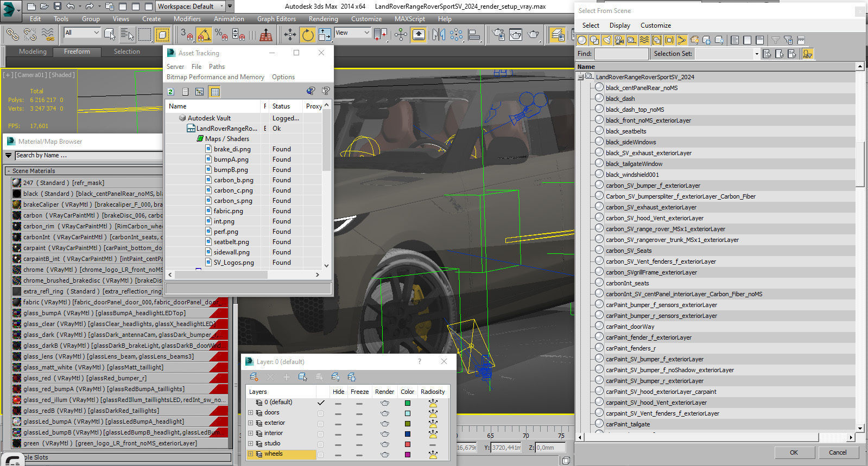868x466 pixels.
Task: Collapse LandRoverRangeRoverSportSV_2024 tree root
Action: (x=580, y=77)
